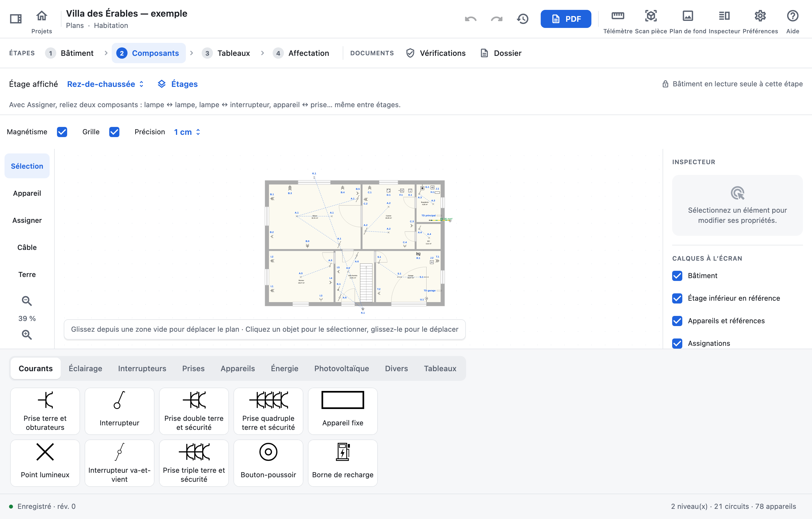Switch to Éclairage tab
Viewport: 812px width, 519px height.
tap(85, 368)
